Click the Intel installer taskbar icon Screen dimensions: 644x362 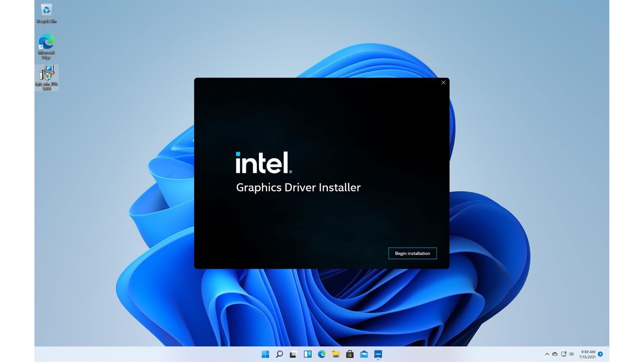pyautogui.click(x=378, y=354)
